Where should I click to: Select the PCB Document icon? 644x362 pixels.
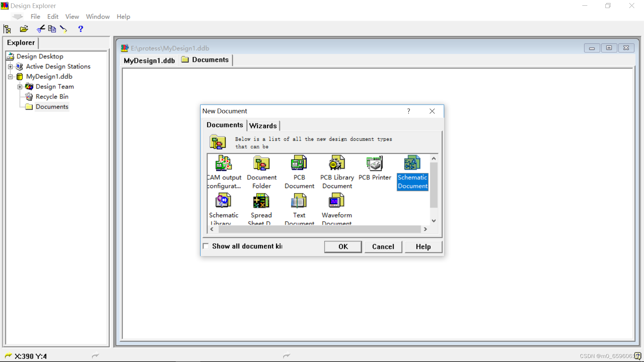click(x=299, y=163)
